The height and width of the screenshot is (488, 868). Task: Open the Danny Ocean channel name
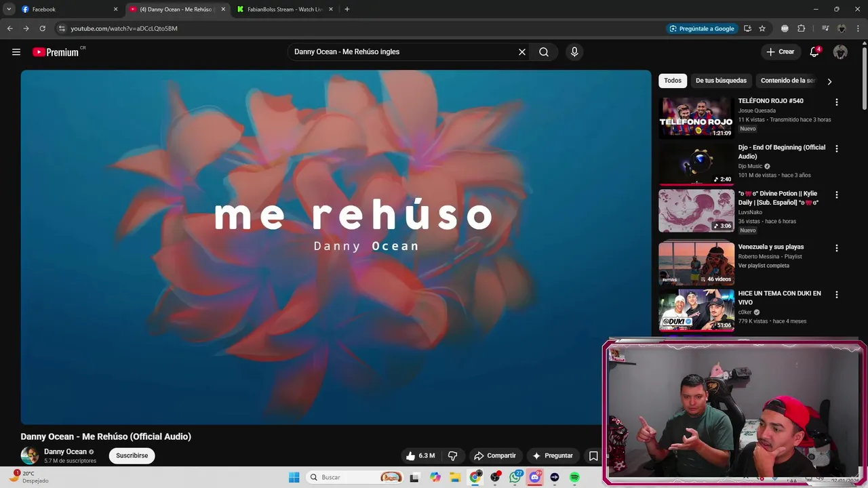tap(65, 451)
